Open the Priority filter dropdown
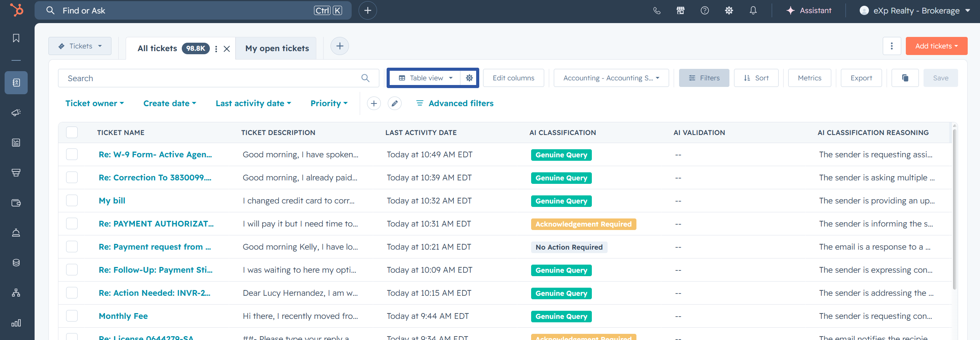The width and height of the screenshot is (980, 340). 329,103
